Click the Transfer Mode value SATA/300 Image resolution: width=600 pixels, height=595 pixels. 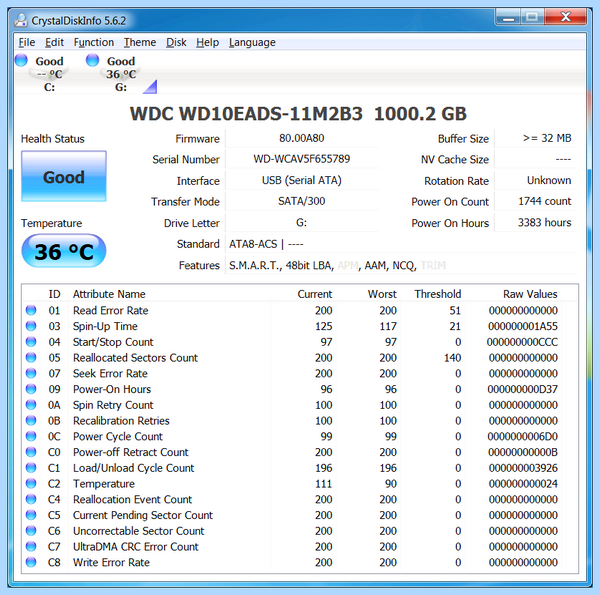(x=302, y=201)
